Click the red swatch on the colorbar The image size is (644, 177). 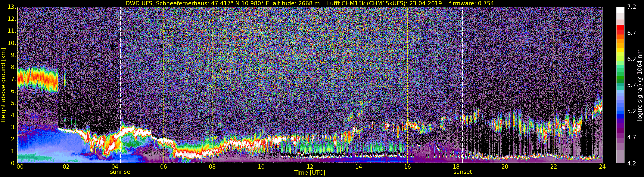[x=620, y=27]
